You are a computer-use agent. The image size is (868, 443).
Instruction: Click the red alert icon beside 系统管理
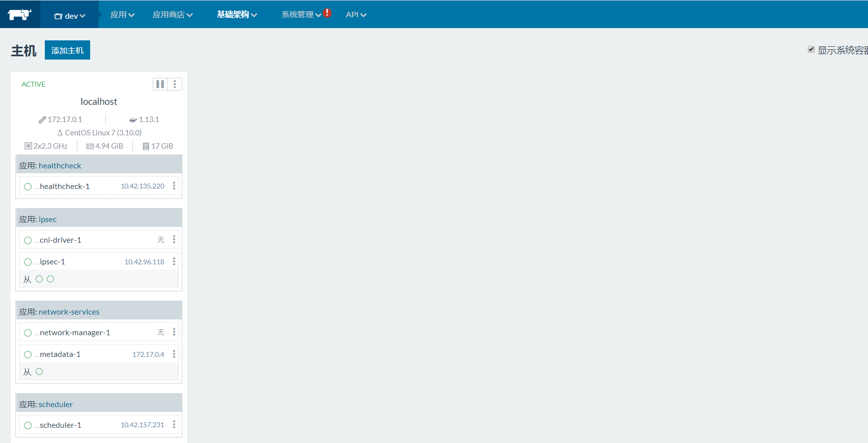tap(328, 13)
